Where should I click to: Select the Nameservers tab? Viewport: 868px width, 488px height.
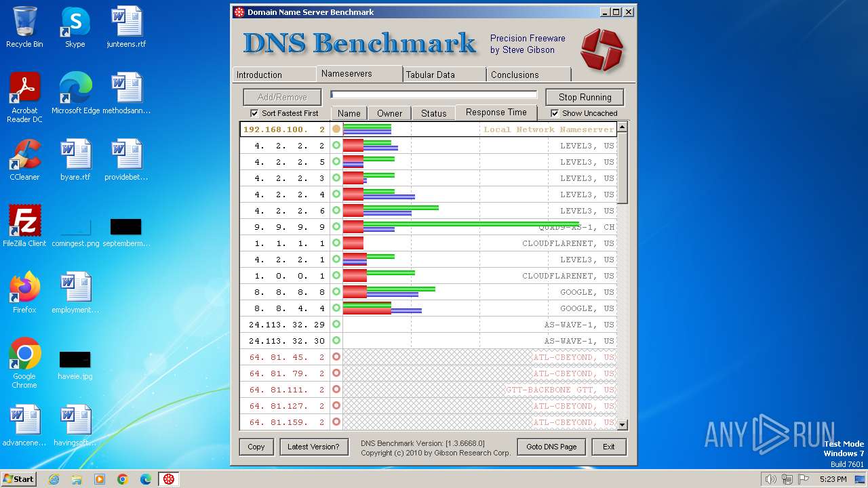coord(359,73)
